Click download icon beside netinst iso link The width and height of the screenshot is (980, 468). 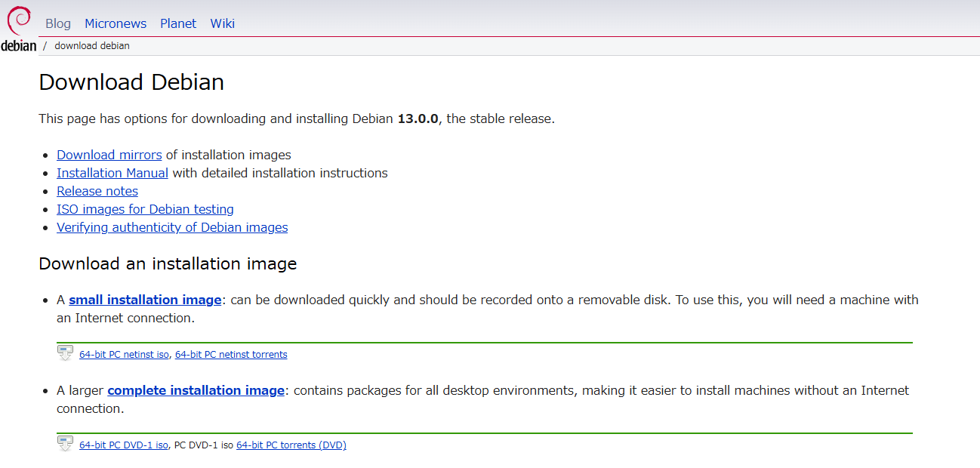(x=66, y=353)
